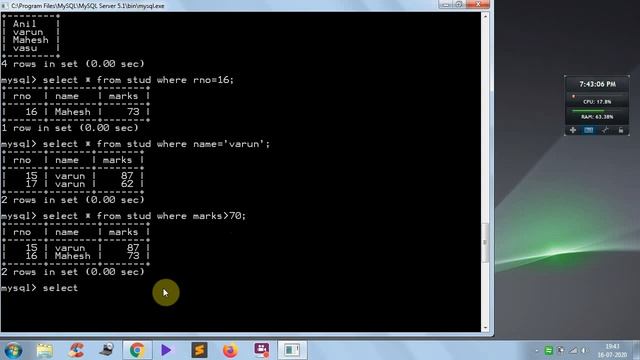640x360 pixels.
Task: Open the purple screen recorder taskbar icon
Action: click(261, 350)
